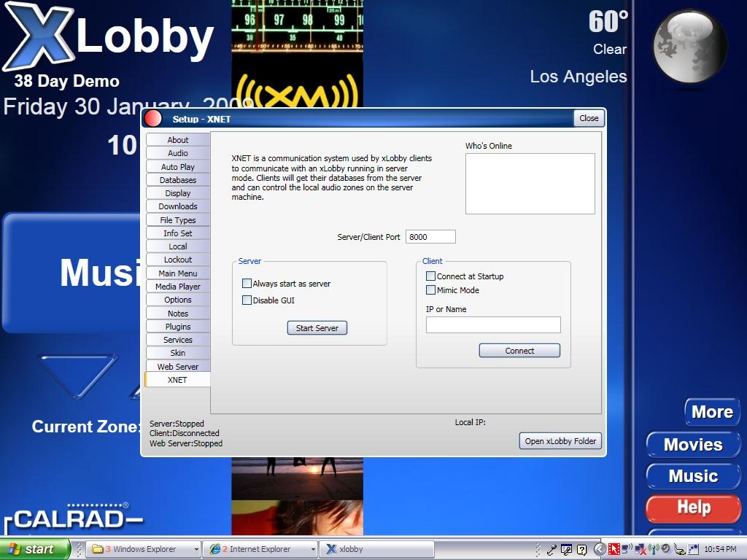Click the blue dots tray icon
The width and height of the screenshot is (747, 560).
click(693, 550)
